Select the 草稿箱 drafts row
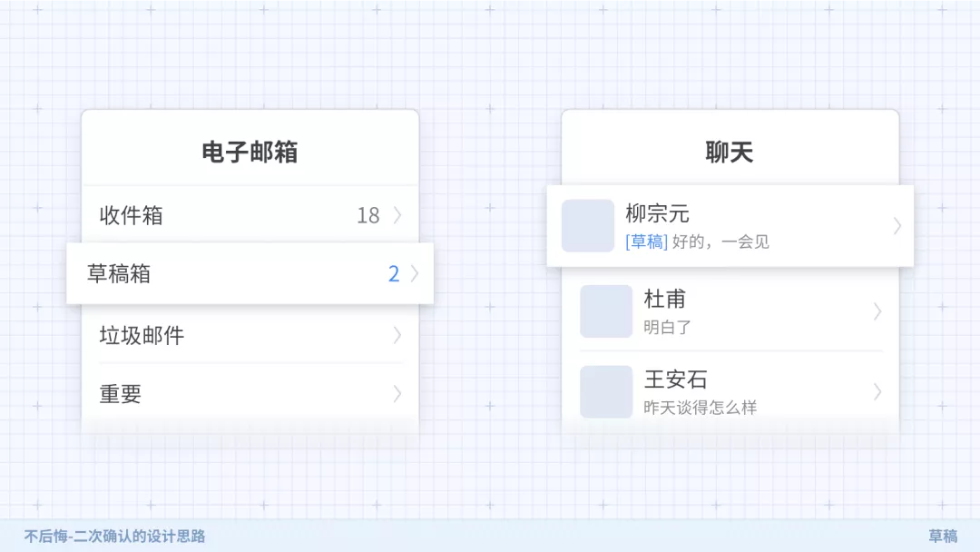 (250, 274)
